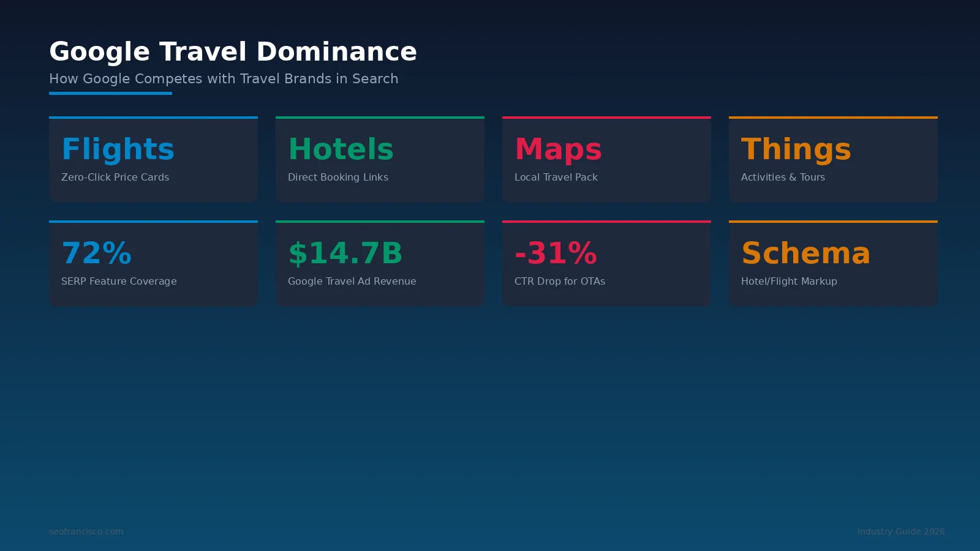Image resolution: width=980 pixels, height=551 pixels.
Task: Click the pink accent bar above Maps
Action: [606, 117]
